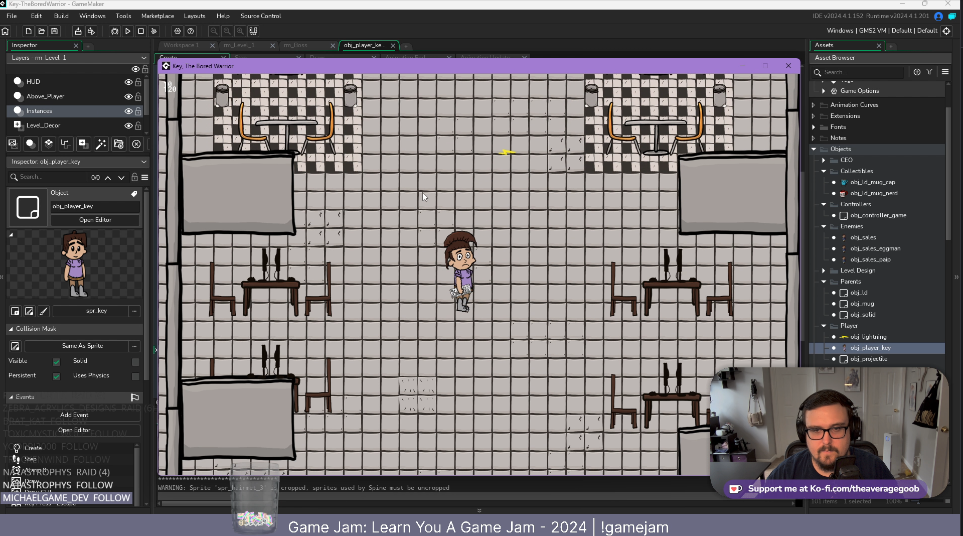Expand the Fonts folder
The image size is (963, 536).
click(814, 127)
